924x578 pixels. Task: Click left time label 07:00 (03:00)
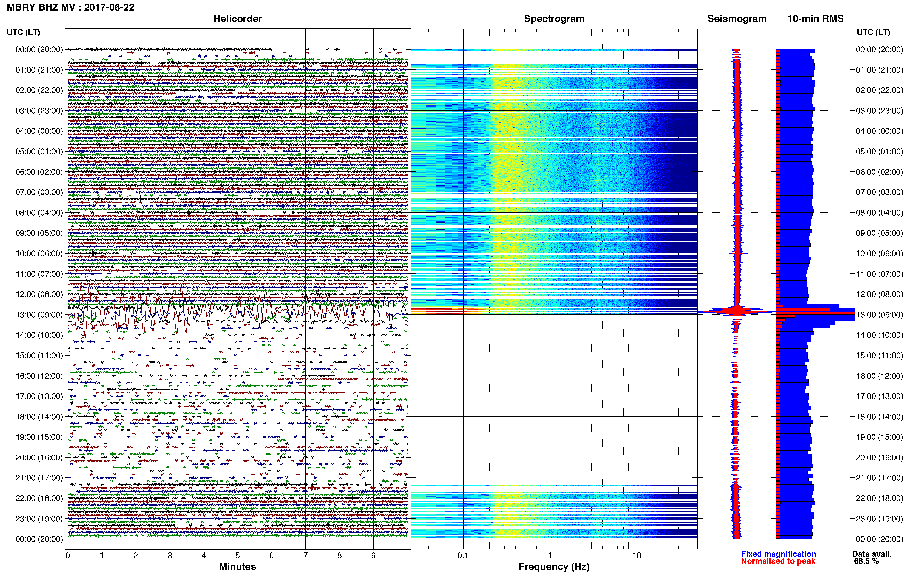[39, 192]
